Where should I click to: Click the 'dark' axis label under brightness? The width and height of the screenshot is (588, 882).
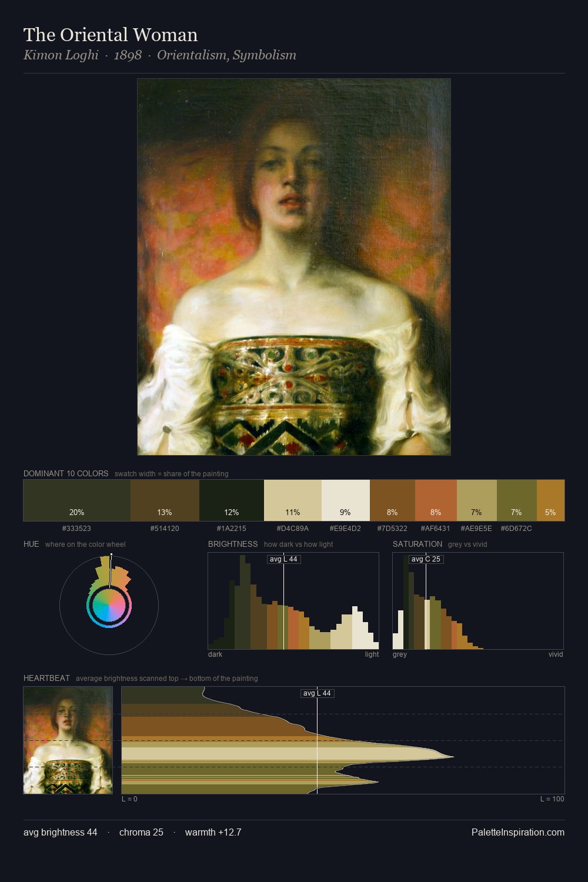pyautogui.click(x=215, y=654)
